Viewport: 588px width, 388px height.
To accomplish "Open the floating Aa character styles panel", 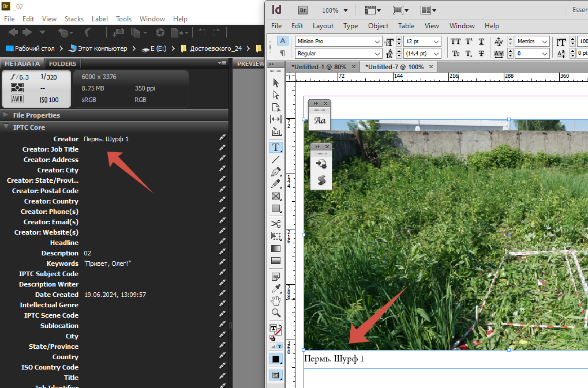I will (x=320, y=120).
